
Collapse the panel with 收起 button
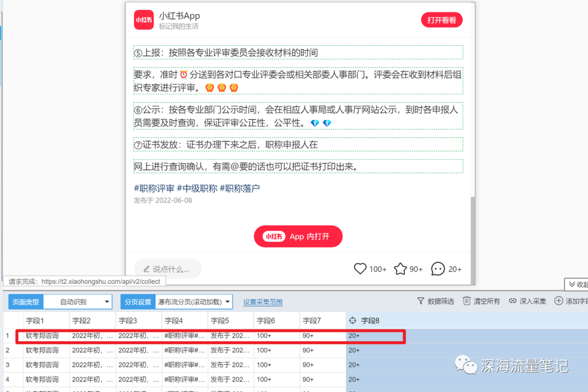click(577, 284)
